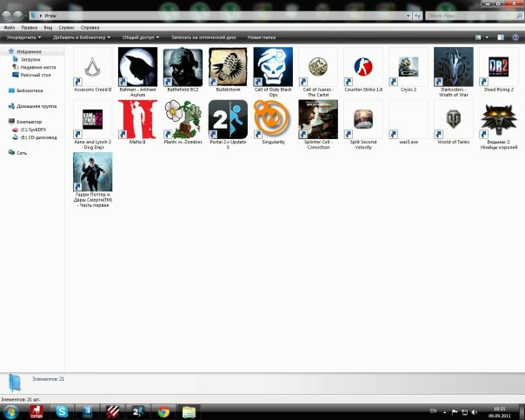Select the Mafia II shortcut
Image resolution: width=525 pixels, height=420 pixels.
[137, 119]
